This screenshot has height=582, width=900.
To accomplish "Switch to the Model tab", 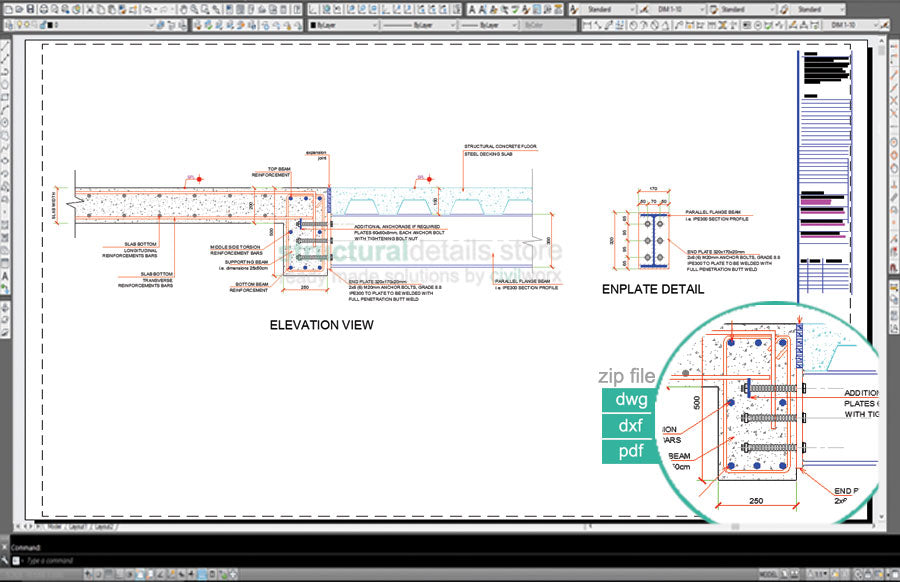I will point(53,524).
